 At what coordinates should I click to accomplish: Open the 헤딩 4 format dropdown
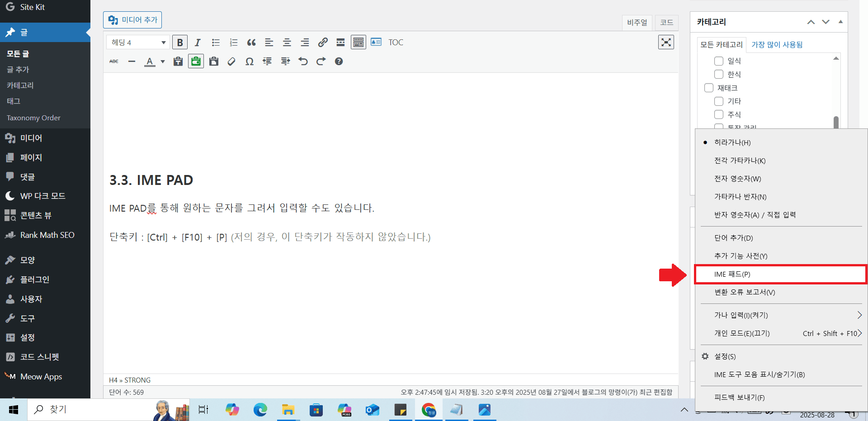[x=138, y=43]
